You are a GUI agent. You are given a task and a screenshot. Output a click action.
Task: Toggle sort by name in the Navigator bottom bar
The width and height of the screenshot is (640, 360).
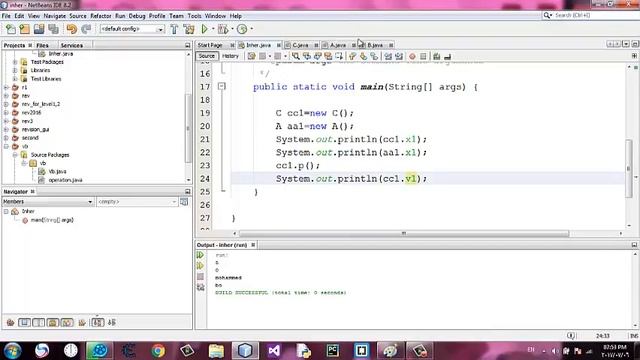(98, 322)
